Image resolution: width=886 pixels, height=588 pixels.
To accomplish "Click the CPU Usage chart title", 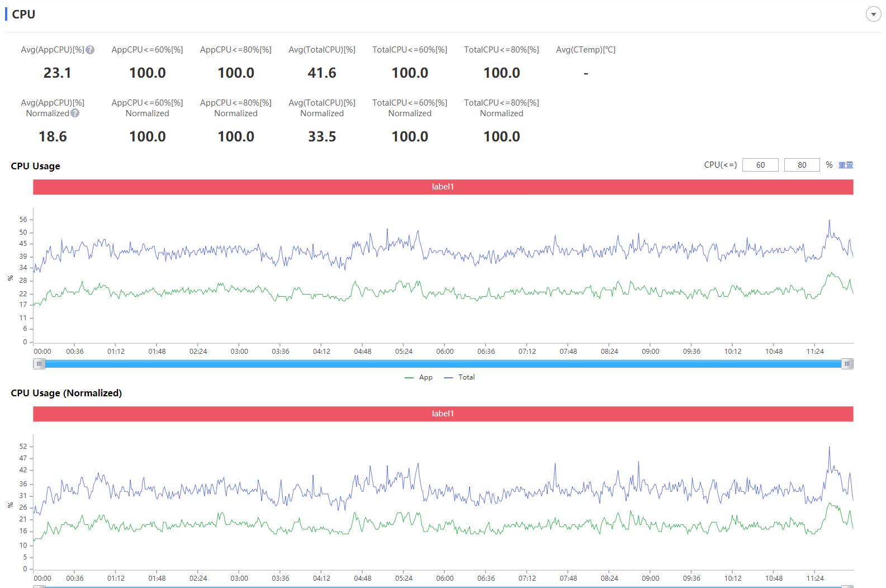I will [35, 166].
